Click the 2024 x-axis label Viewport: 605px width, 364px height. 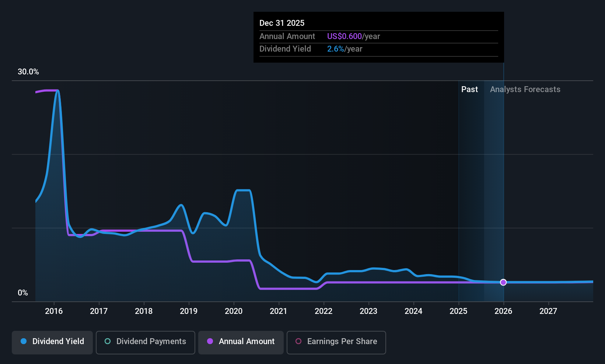413,311
